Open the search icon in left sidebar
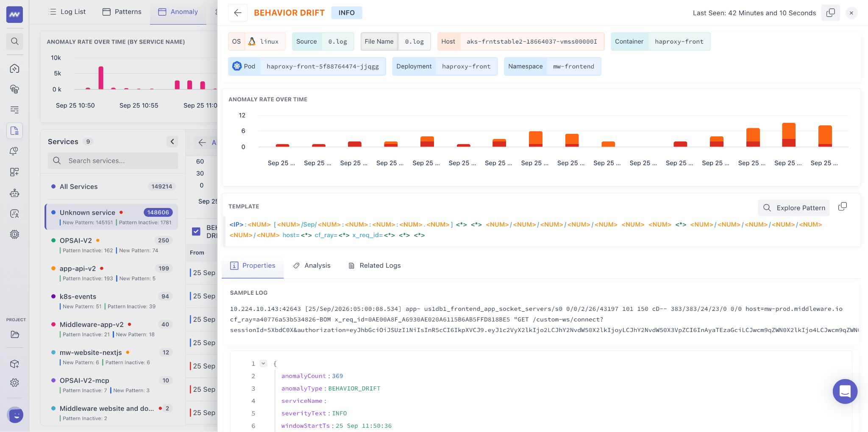Image resolution: width=868 pixels, height=432 pixels. point(15,41)
